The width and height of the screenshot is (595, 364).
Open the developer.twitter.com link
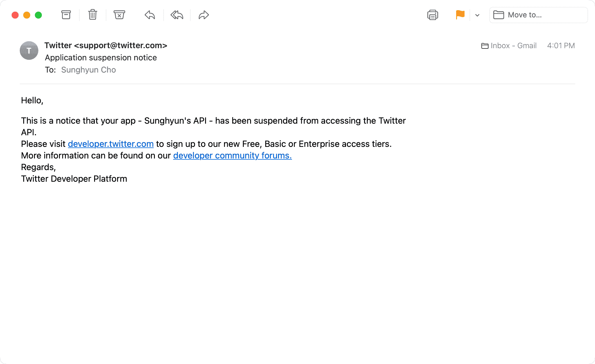click(x=111, y=144)
